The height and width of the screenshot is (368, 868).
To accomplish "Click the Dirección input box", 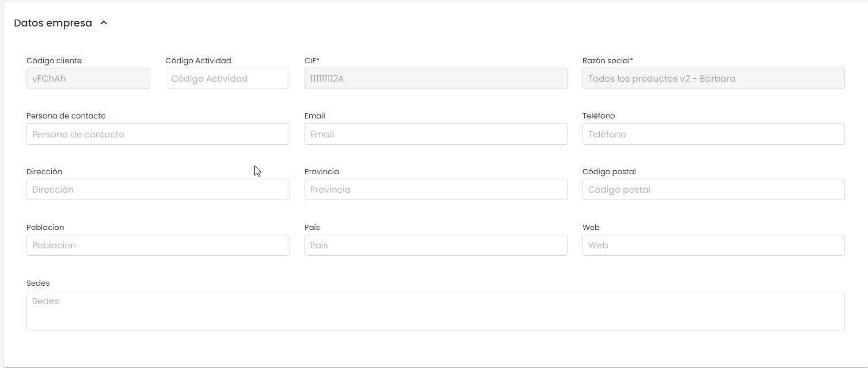I will pyautogui.click(x=158, y=190).
